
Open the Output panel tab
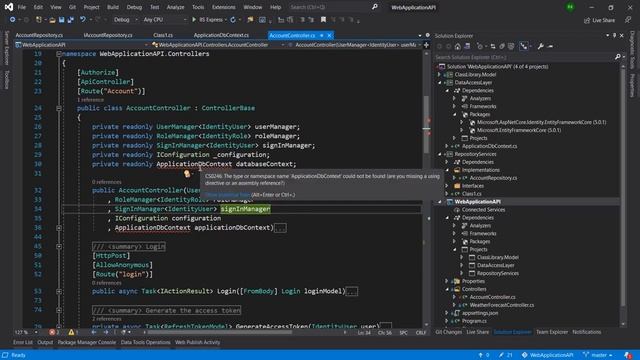[x=45, y=342]
